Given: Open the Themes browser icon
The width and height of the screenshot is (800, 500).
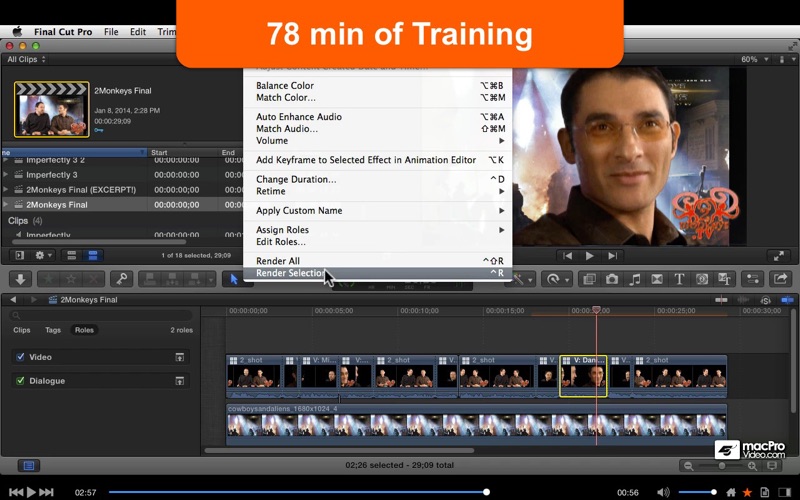Looking at the screenshot, I should tap(724, 279).
